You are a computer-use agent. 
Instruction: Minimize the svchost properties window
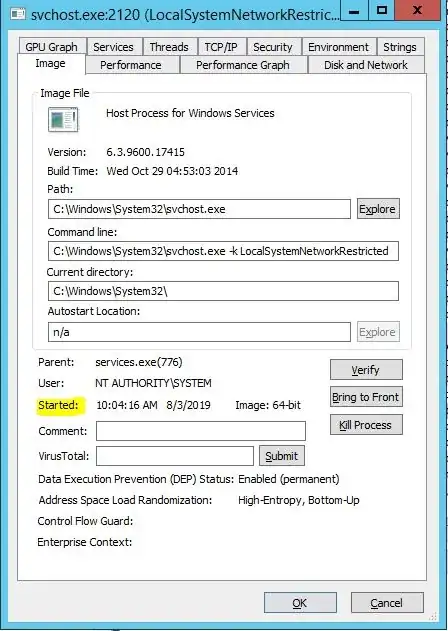coord(354,10)
